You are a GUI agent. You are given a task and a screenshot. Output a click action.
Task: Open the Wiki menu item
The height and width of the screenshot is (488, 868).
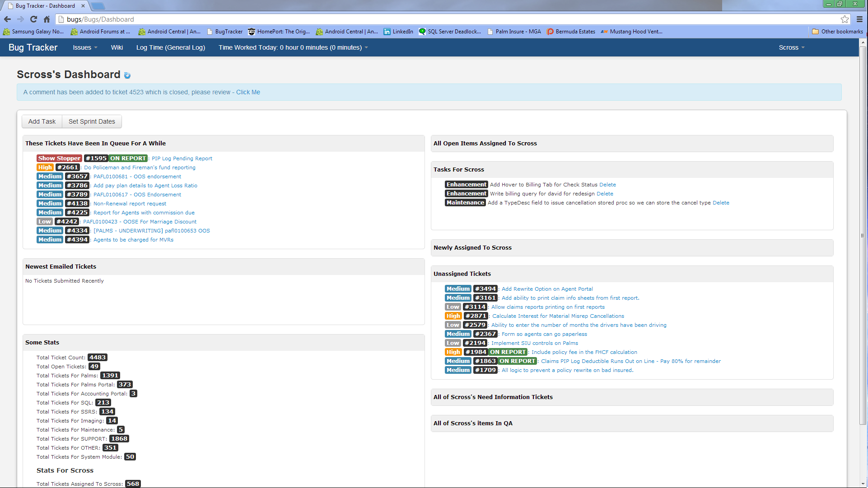tap(117, 47)
